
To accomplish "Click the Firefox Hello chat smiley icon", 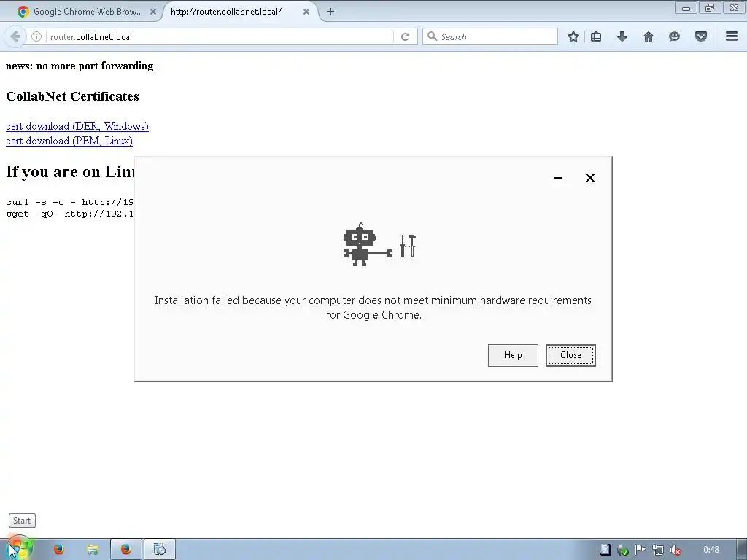I will [x=674, y=36].
